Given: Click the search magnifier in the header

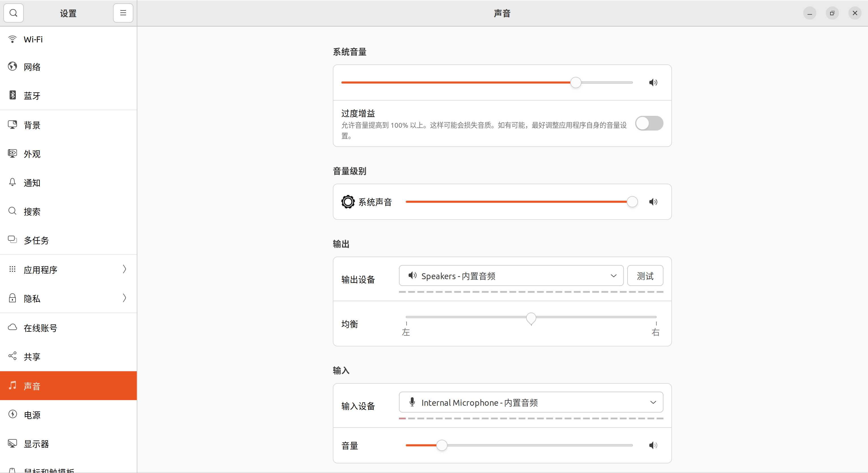Looking at the screenshot, I should [x=14, y=13].
